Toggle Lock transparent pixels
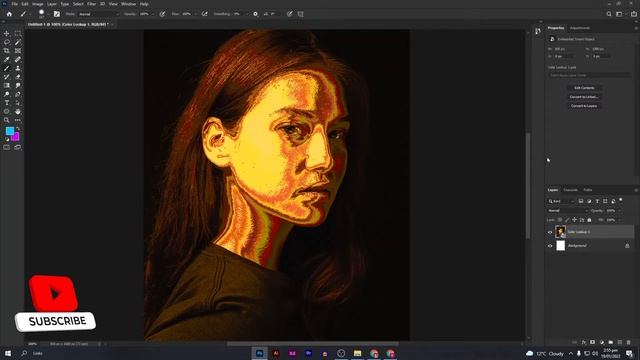The height and width of the screenshot is (360, 640). click(x=560, y=220)
